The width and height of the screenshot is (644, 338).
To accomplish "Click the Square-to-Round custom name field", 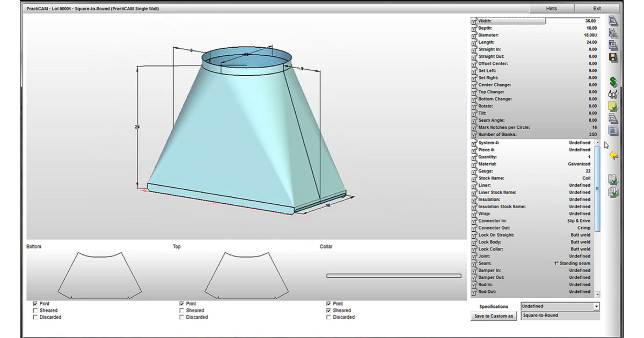I will tap(560, 315).
